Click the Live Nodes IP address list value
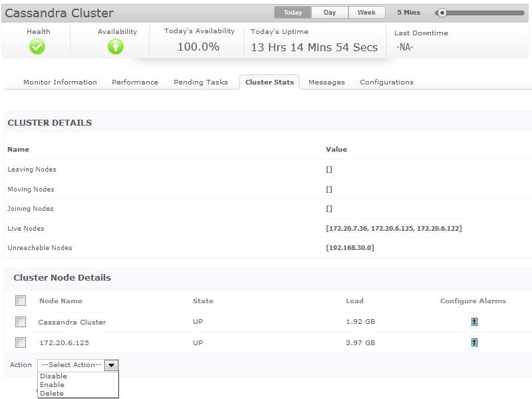Image resolution: width=532 pixels, height=399 pixels. pos(394,228)
